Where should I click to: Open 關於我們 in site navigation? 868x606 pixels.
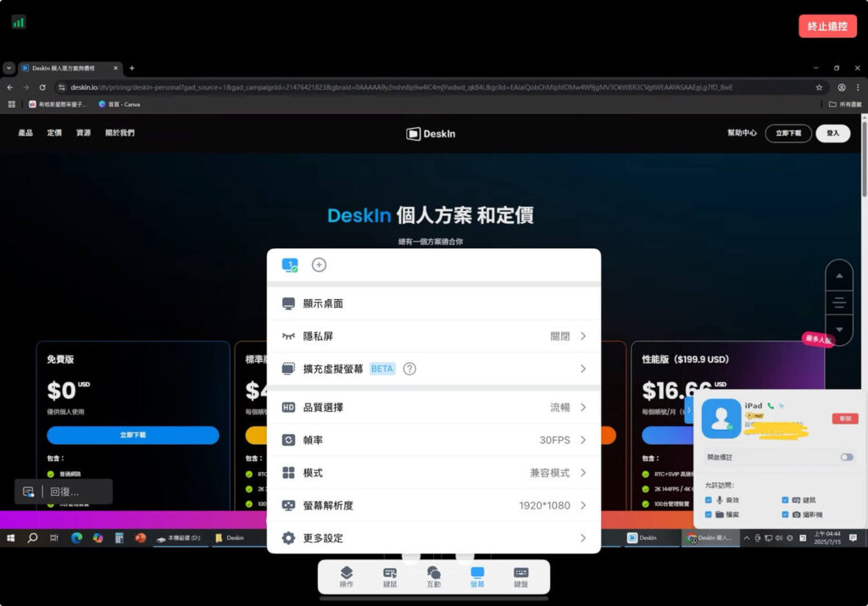click(120, 133)
